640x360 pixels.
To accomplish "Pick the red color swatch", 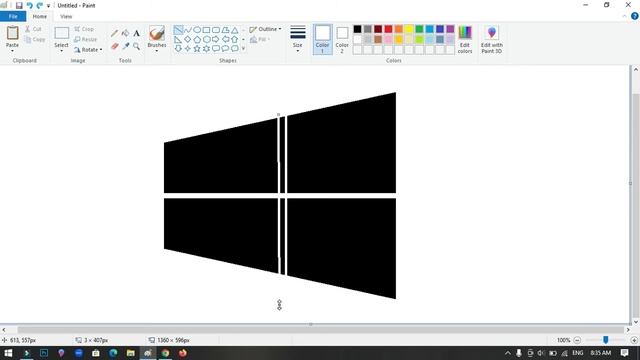I will (x=388, y=29).
